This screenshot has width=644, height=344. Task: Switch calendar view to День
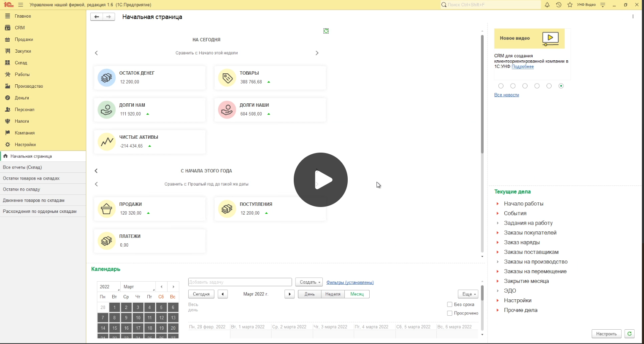pos(310,294)
